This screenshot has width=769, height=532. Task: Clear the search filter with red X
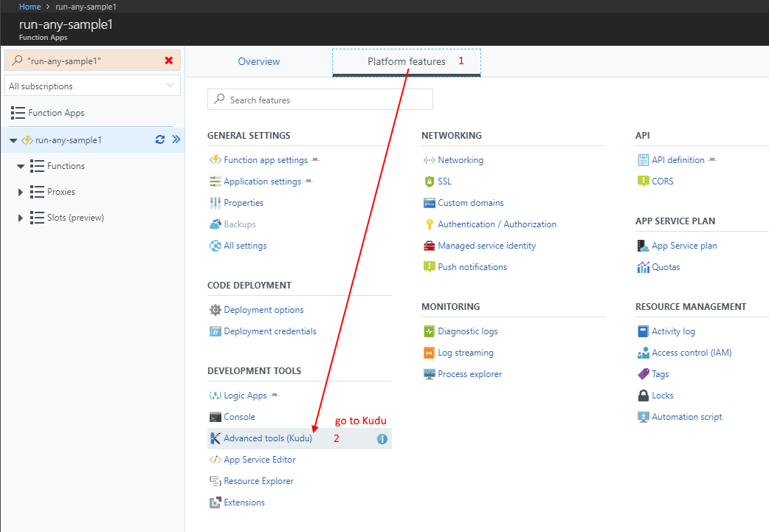pyautogui.click(x=169, y=61)
